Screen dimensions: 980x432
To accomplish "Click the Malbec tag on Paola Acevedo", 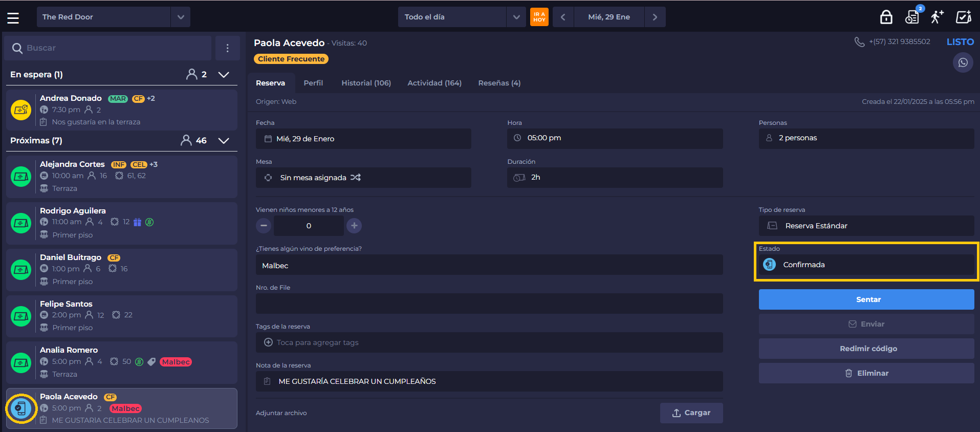I will [x=125, y=408].
